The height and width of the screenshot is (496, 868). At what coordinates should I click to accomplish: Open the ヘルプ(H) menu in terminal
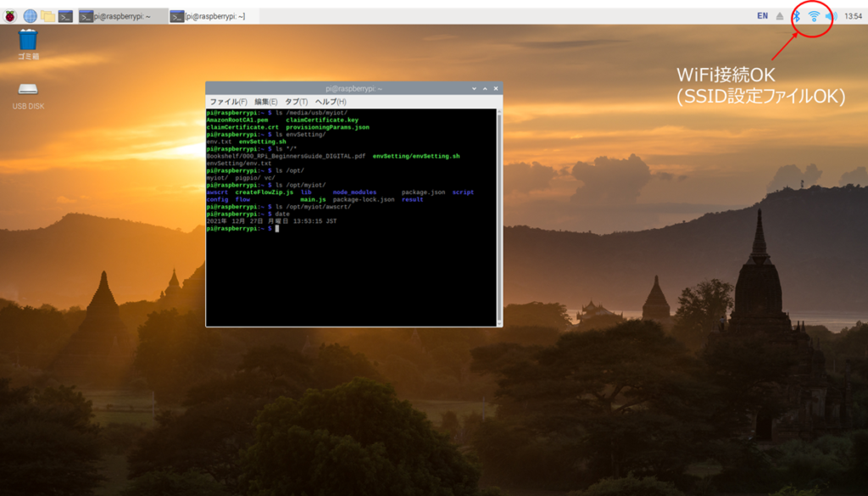(331, 102)
